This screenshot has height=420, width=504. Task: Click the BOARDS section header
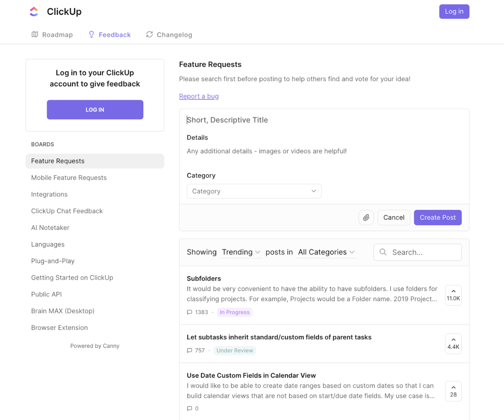click(x=42, y=144)
